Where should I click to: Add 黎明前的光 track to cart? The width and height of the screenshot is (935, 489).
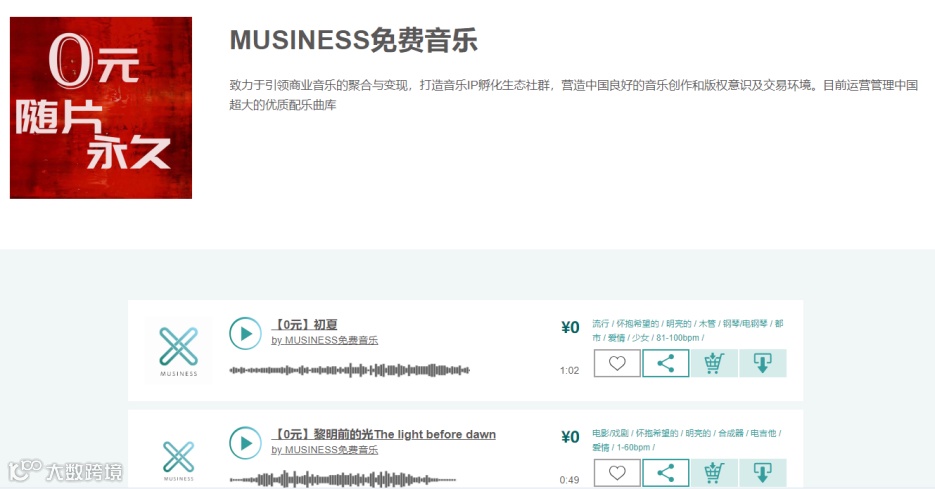tap(714, 473)
